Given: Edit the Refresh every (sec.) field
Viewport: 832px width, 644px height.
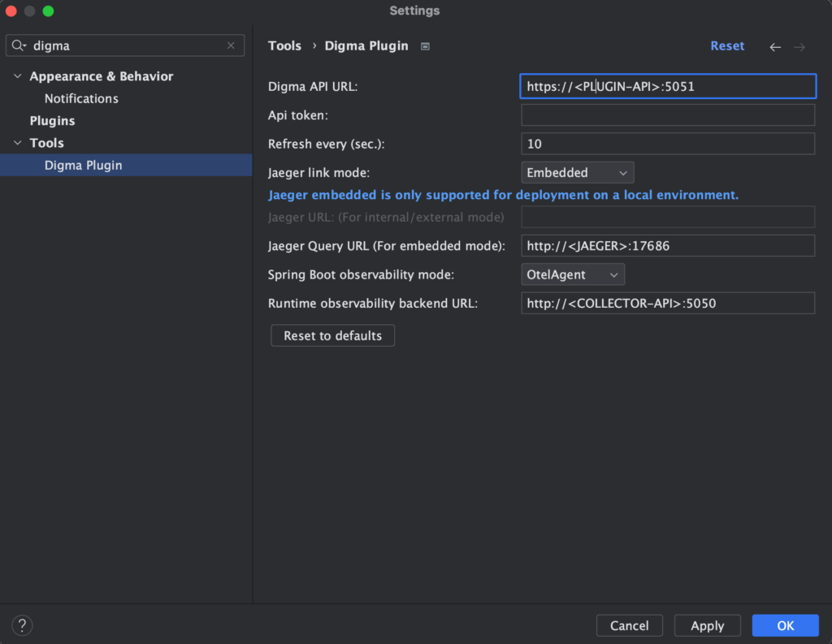Looking at the screenshot, I should tap(668, 144).
